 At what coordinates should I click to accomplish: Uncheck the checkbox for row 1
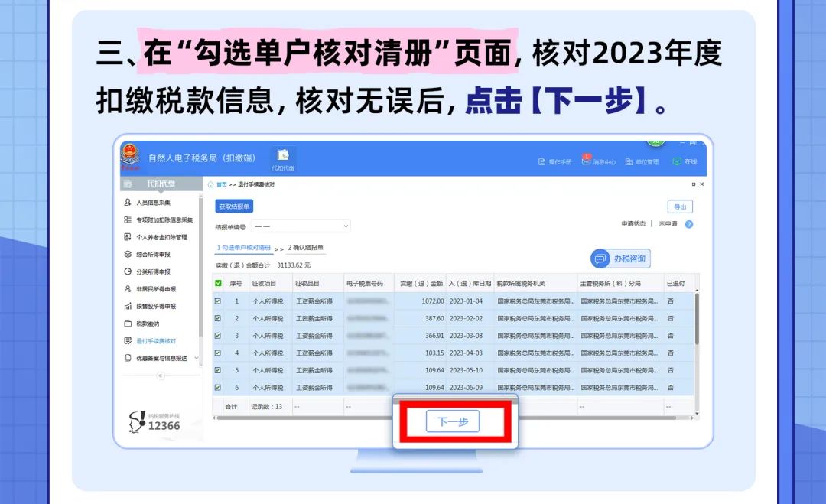218,301
